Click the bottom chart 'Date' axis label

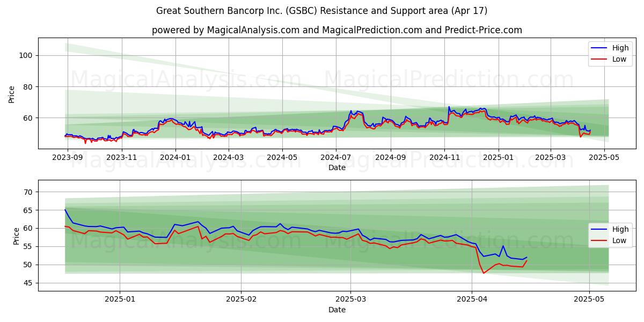(x=336, y=310)
